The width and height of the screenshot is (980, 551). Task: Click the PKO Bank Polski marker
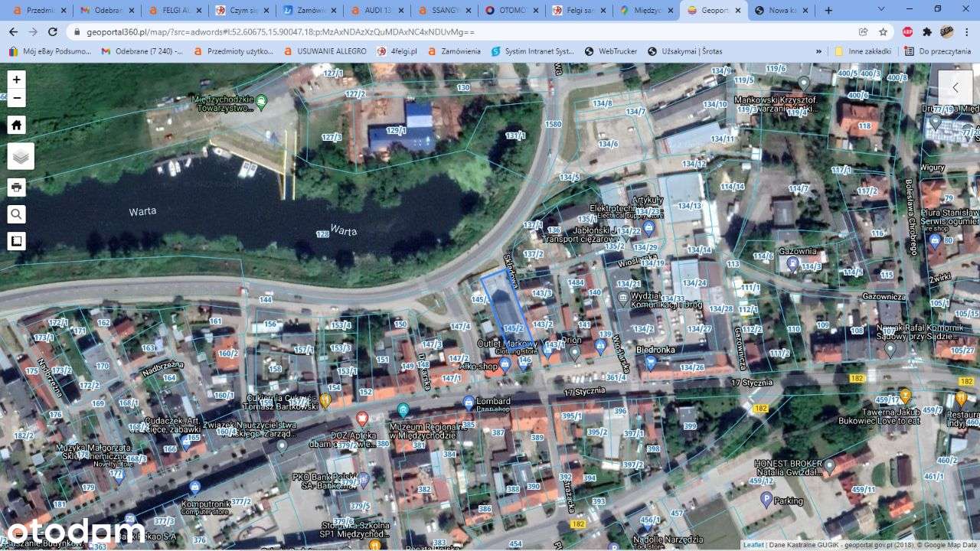(x=362, y=481)
